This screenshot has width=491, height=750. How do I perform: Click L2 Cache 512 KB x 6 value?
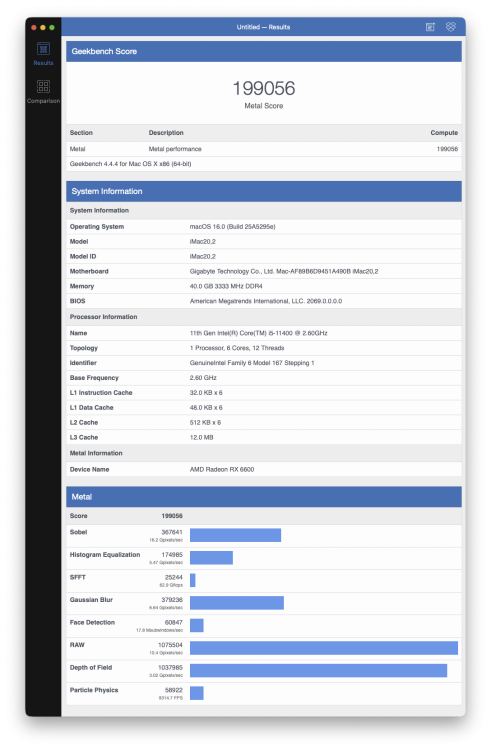coord(205,423)
